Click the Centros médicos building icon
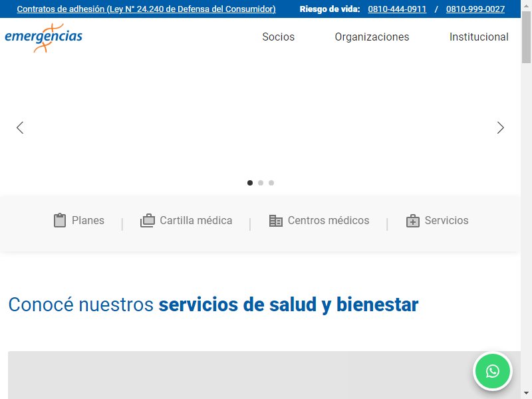 pyautogui.click(x=275, y=221)
